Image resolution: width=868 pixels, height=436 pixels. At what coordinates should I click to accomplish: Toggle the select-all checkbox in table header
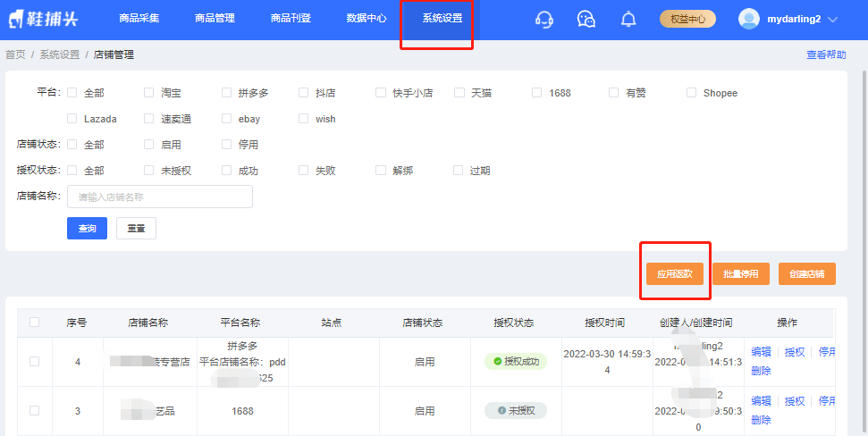(x=35, y=323)
